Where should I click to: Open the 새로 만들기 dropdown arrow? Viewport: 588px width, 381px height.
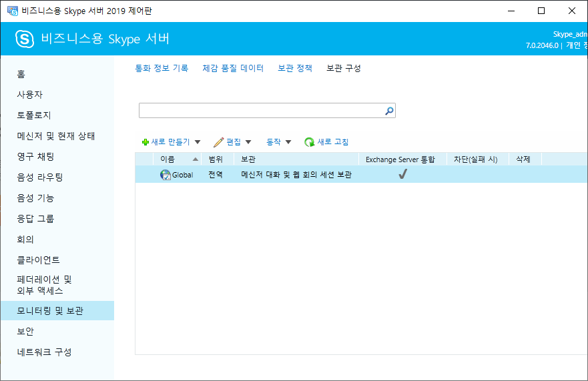tap(198, 142)
